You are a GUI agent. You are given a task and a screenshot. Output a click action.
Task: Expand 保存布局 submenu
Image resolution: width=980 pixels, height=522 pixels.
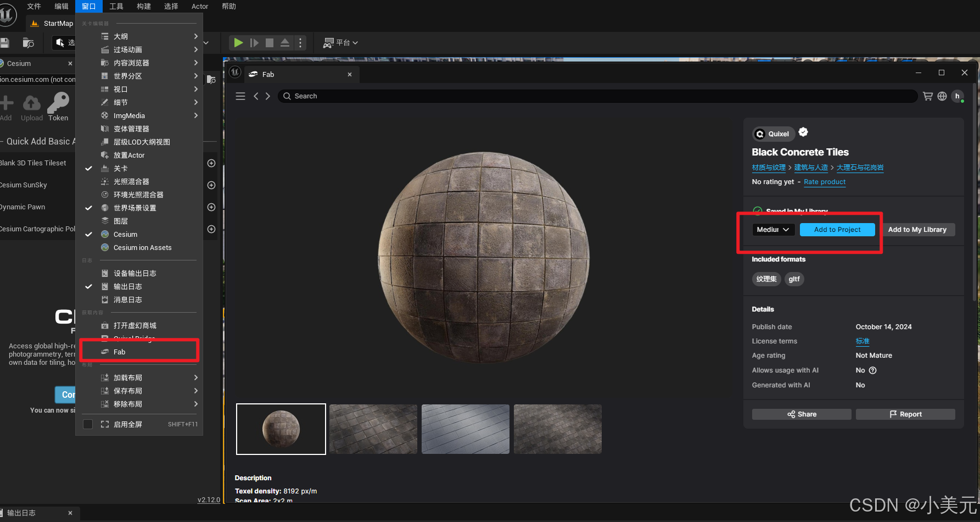pyautogui.click(x=139, y=391)
